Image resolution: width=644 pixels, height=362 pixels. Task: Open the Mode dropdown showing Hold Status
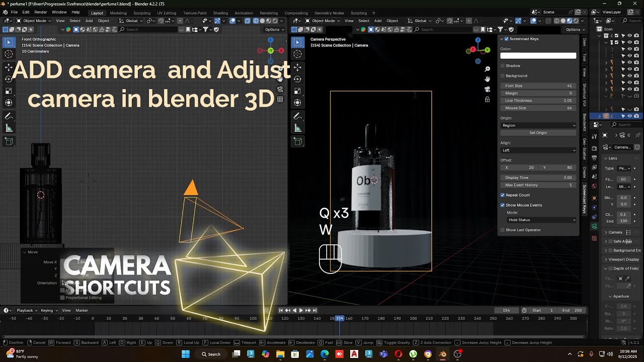541,220
